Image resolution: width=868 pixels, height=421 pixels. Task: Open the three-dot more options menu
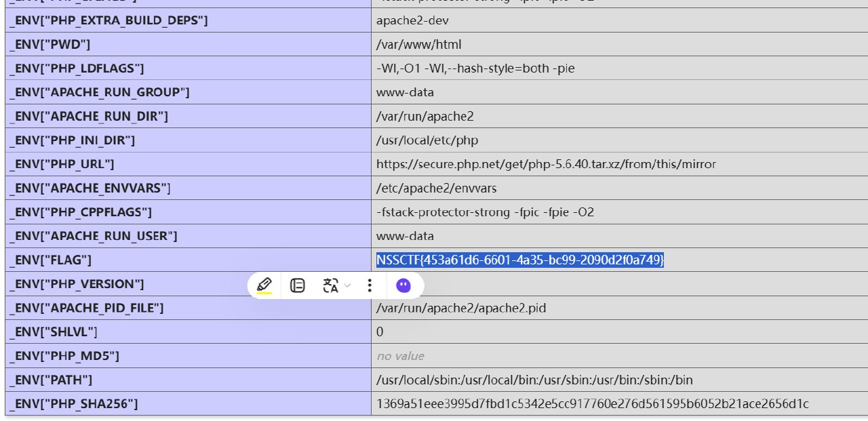[x=370, y=285]
